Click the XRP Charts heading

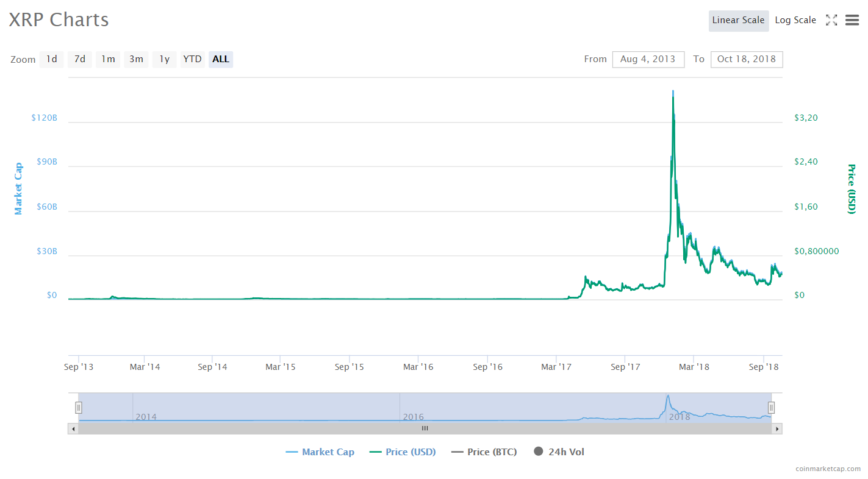[59, 20]
